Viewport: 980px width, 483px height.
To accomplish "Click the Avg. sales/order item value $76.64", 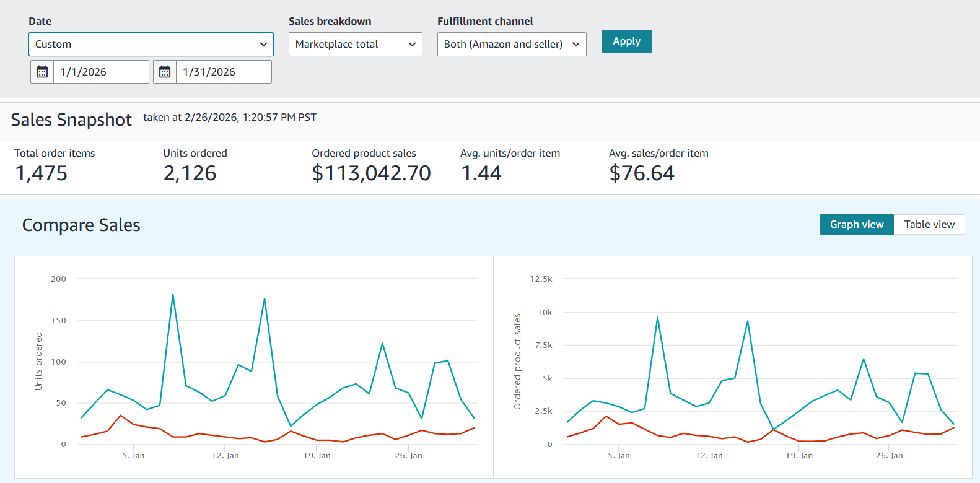I will 642,173.
